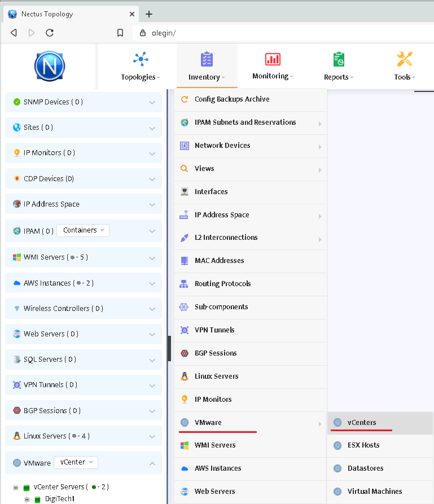Screen dimensions: 434x504
Task: Click the IP Monitors pin icon in menu
Action: [x=185, y=399]
